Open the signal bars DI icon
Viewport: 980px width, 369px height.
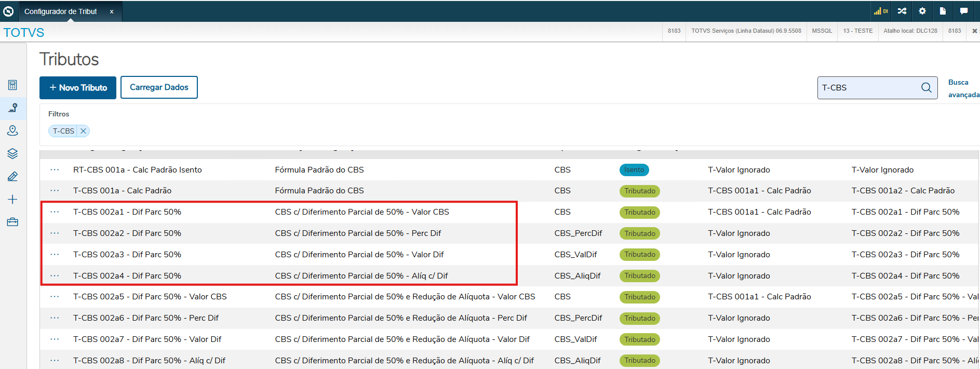(x=881, y=11)
